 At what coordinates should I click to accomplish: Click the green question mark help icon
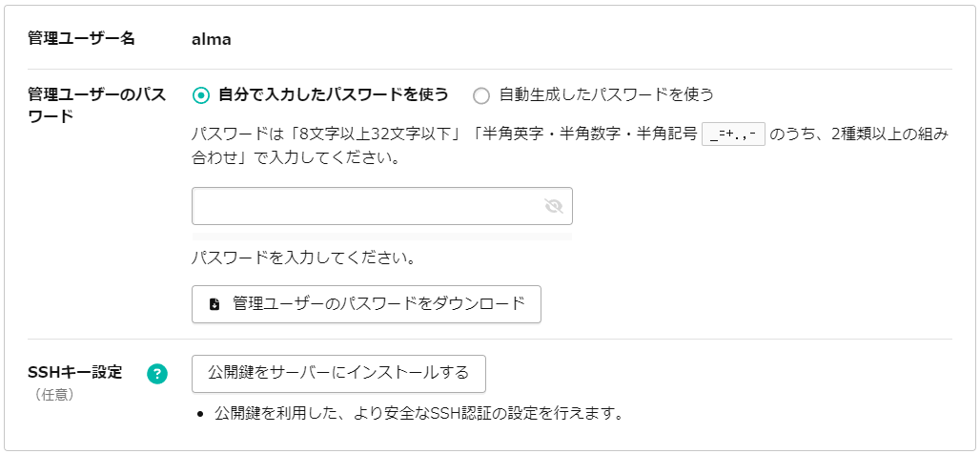click(157, 374)
